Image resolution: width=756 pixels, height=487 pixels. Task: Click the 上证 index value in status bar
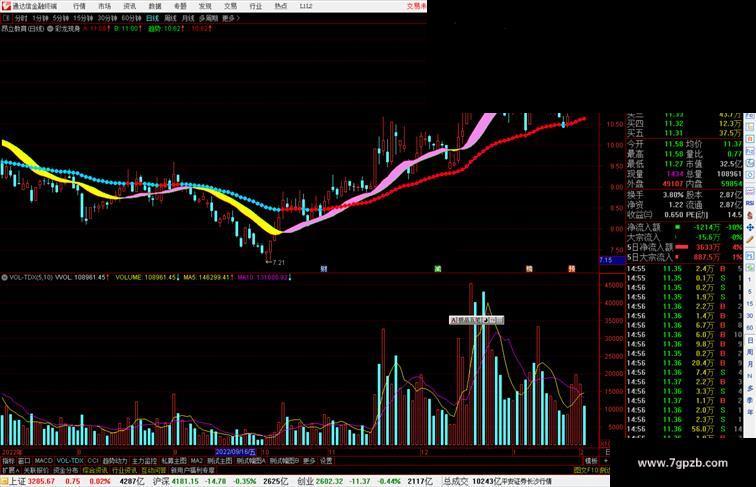tap(41, 481)
